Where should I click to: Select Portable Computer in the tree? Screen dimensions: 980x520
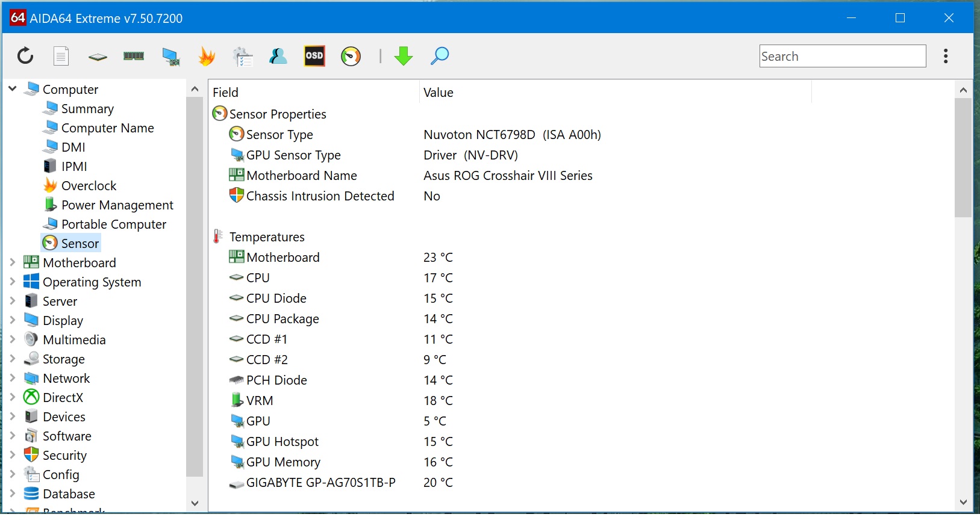click(x=113, y=224)
